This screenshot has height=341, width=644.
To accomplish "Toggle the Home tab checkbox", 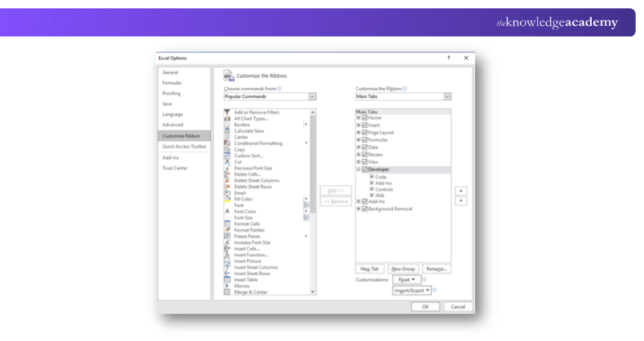I will pos(364,117).
